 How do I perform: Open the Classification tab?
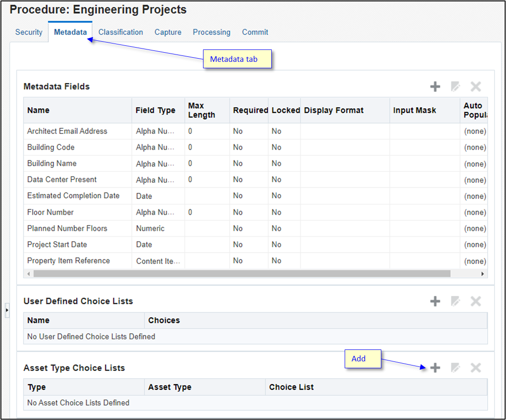click(121, 32)
